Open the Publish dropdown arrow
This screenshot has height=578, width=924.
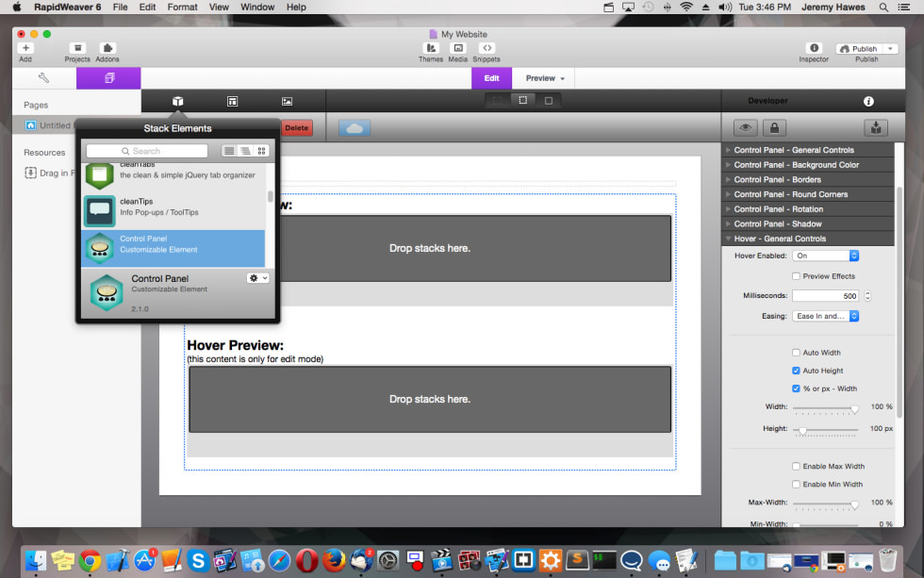[x=890, y=49]
